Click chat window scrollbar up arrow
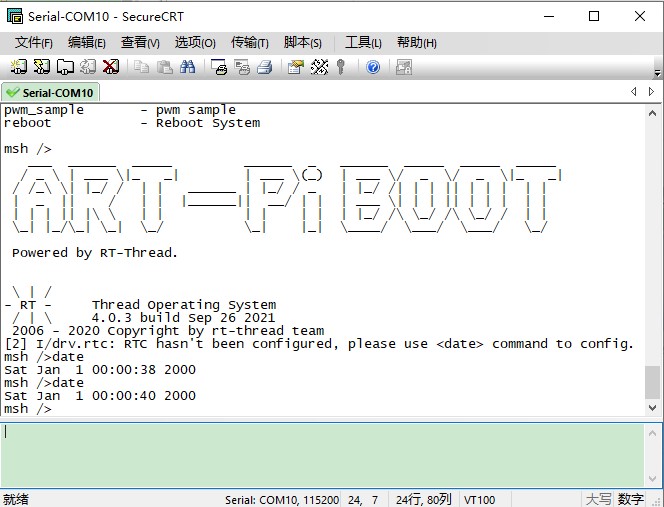Viewport: 664px width, 507px height. point(653,433)
